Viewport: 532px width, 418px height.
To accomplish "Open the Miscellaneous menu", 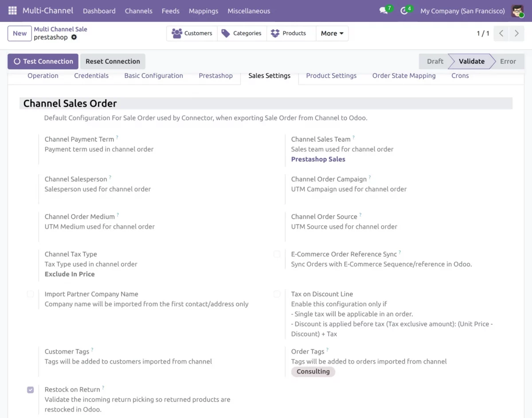I will [249, 11].
